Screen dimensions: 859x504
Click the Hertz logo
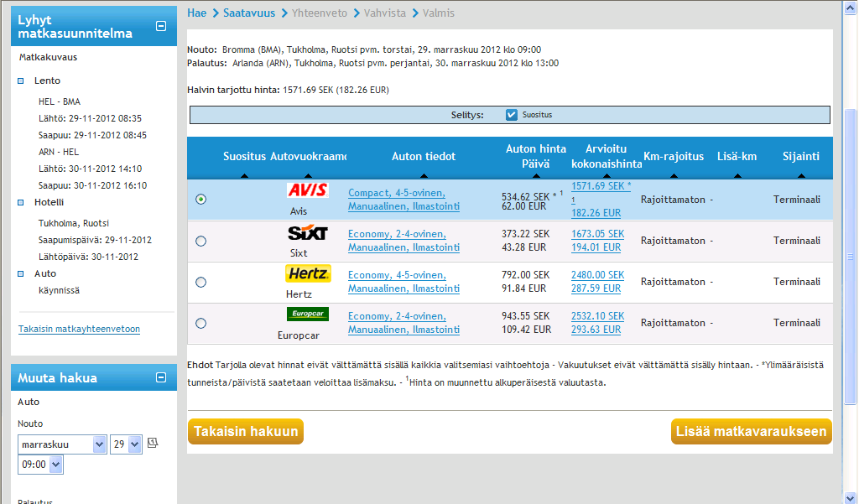pos(308,273)
